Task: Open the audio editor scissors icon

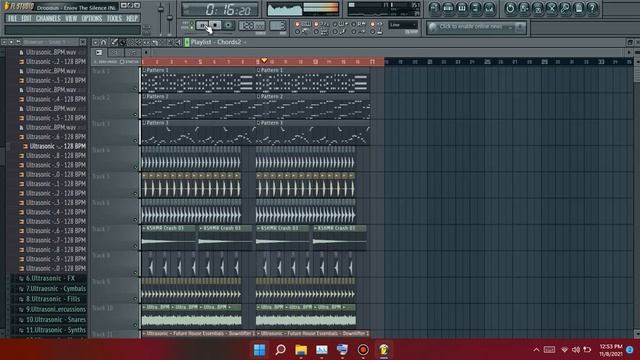Action: coord(551,8)
